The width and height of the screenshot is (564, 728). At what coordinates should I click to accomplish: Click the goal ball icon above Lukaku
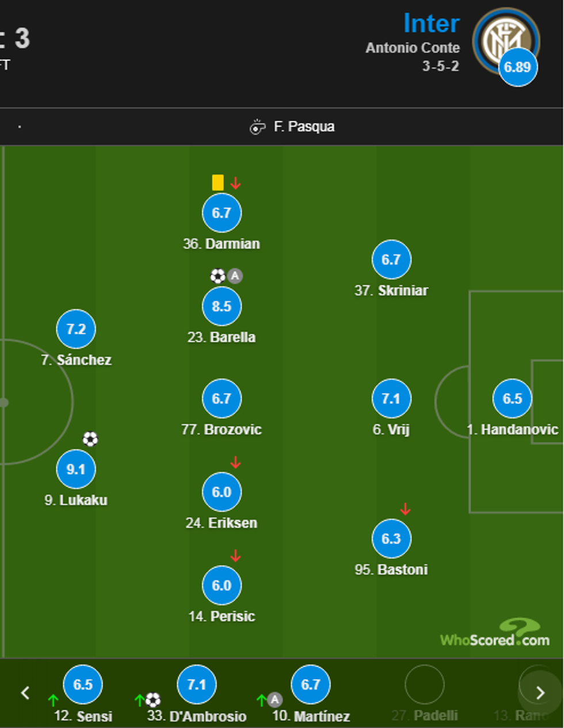[x=90, y=440]
